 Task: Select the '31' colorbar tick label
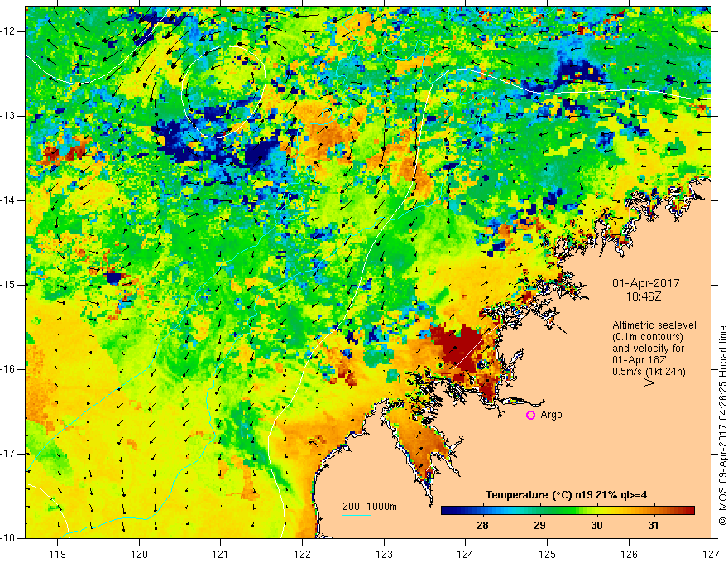654,526
